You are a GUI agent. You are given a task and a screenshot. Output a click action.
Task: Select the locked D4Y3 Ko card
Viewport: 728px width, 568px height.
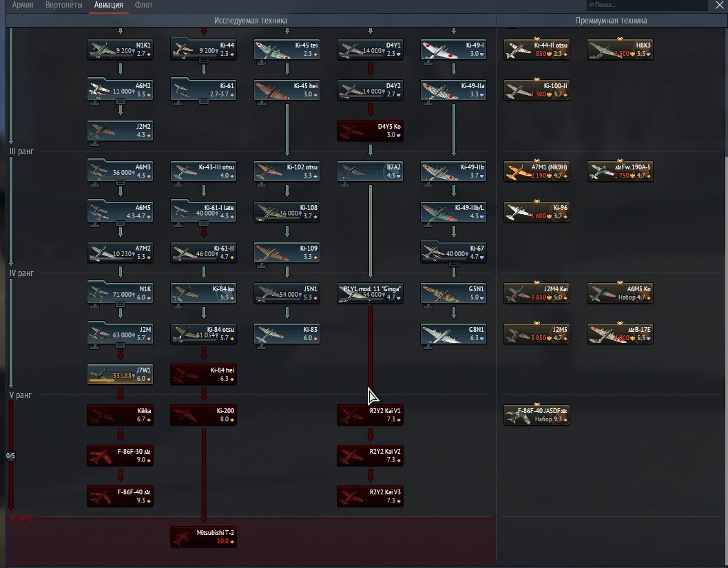pos(370,130)
